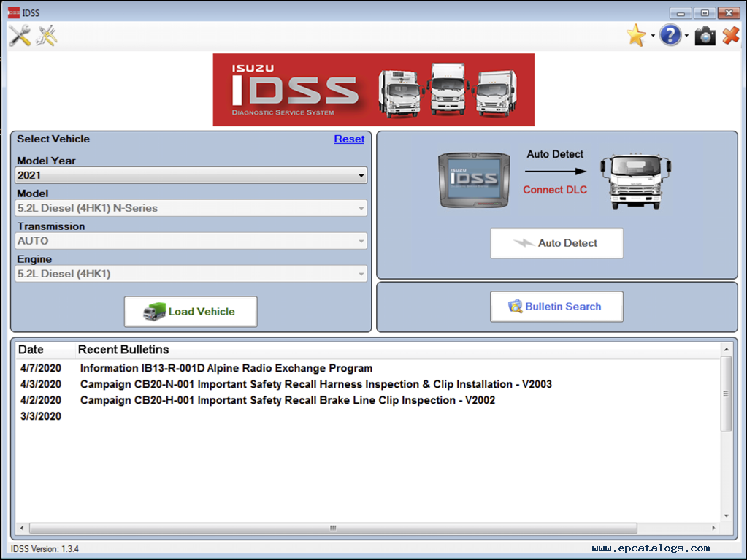747x560 pixels.
Task: Click the bulletins horizontal scrollbar thumb
Action: [x=333, y=528]
